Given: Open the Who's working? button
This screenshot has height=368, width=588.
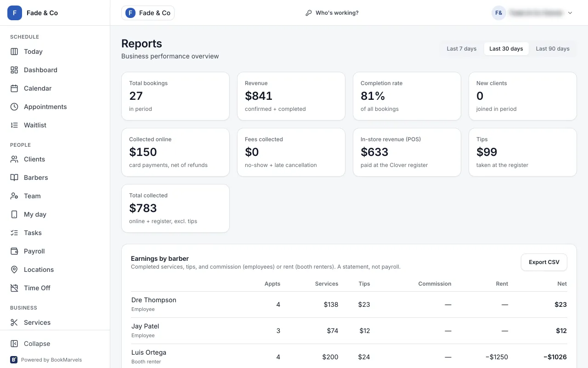Looking at the screenshot, I should (x=332, y=13).
